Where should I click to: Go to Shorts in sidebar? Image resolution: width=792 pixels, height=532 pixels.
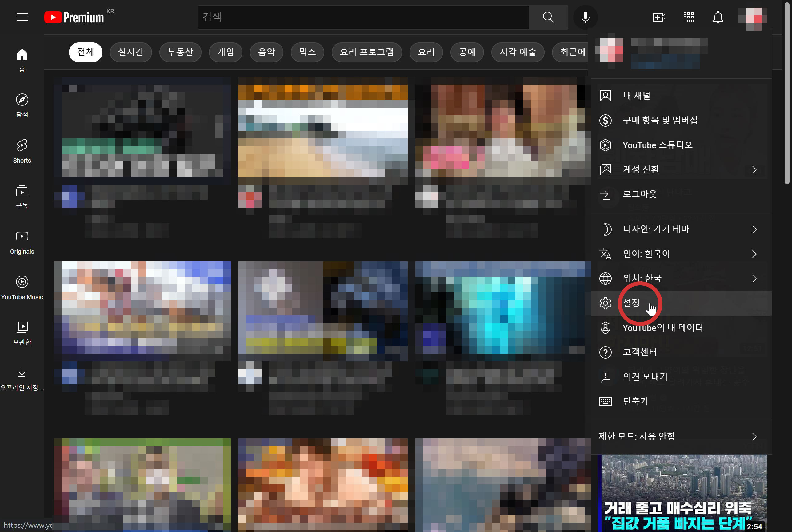tap(22, 151)
